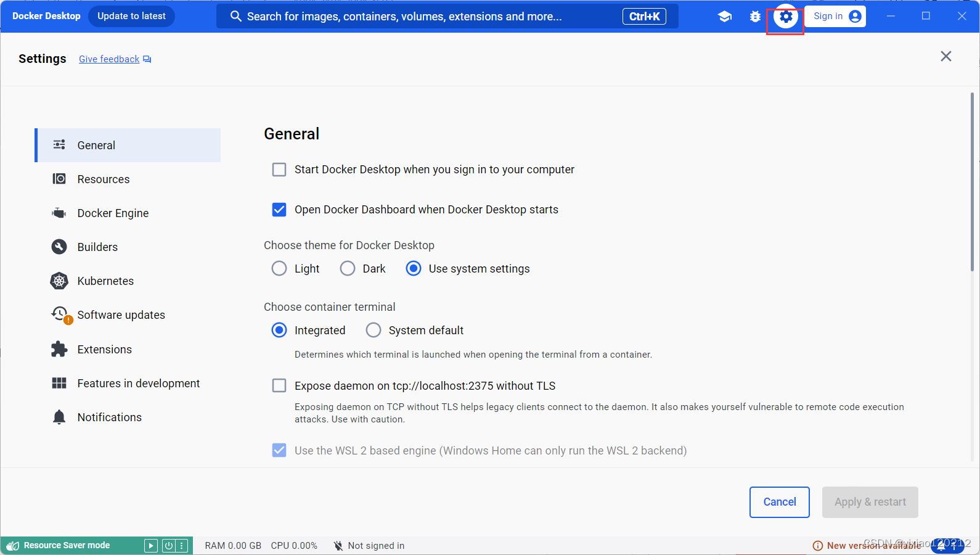This screenshot has height=555, width=980.
Task: Click the Extensions puzzle piece icon
Action: tap(59, 349)
